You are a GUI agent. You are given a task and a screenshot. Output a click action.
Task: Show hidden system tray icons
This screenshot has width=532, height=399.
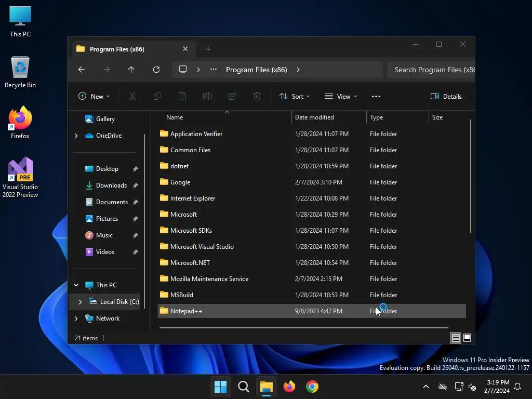tap(426, 387)
